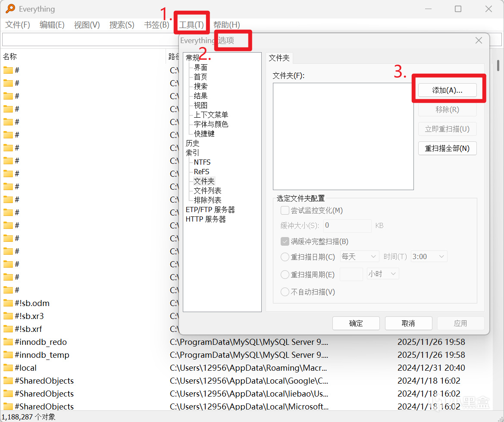Select ETP/FTP 服务器 in options tree
The image size is (504, 422).
[x=210, y=209]
